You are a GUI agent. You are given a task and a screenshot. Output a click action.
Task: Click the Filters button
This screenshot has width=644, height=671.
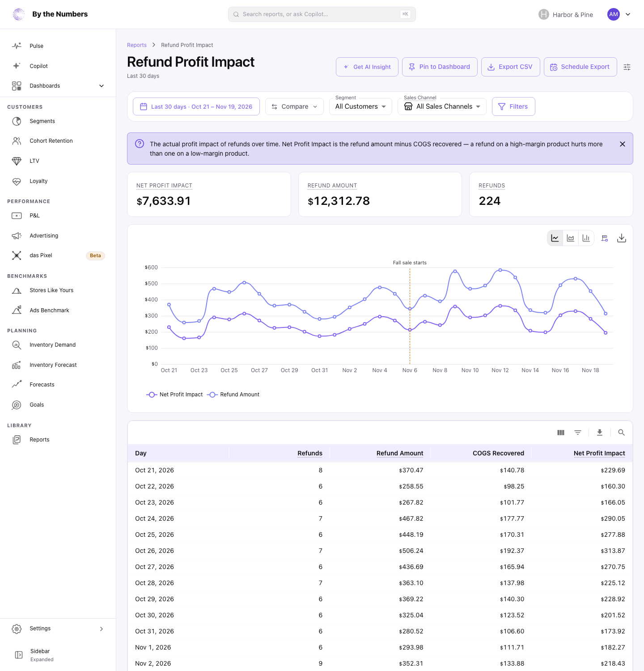513,106
